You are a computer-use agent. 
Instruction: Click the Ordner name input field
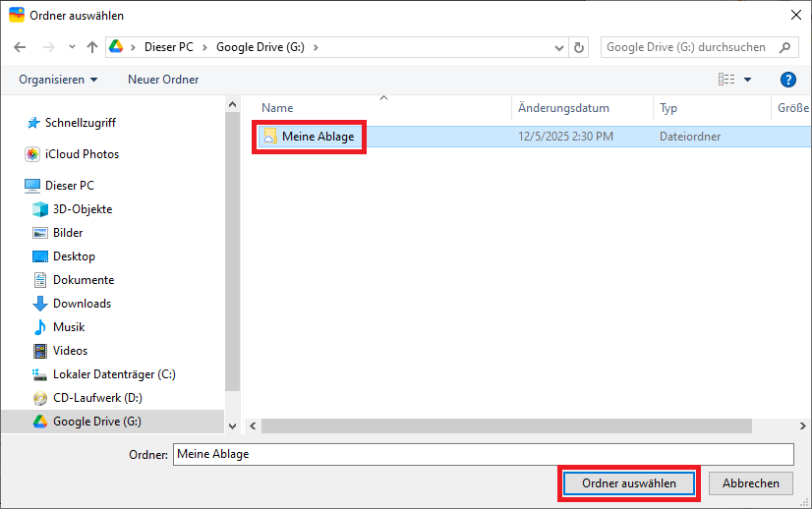[x=482, y=454]
